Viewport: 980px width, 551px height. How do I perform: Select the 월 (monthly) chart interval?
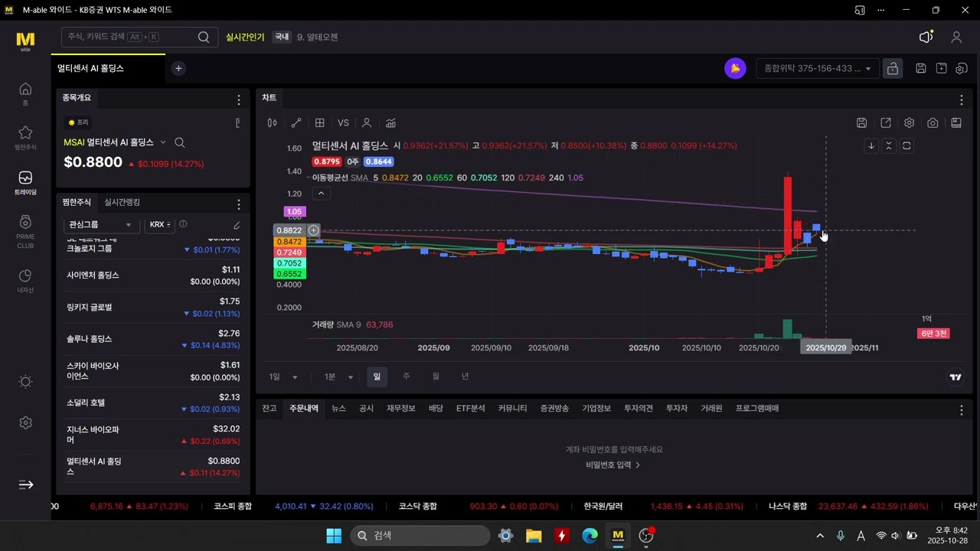click(436, 377)
